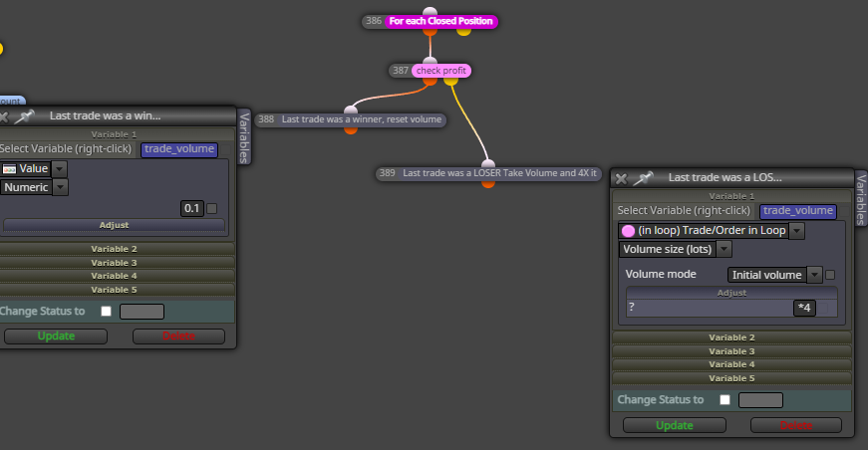Enable Change Status to in the right panel

(x=725, y=399)
